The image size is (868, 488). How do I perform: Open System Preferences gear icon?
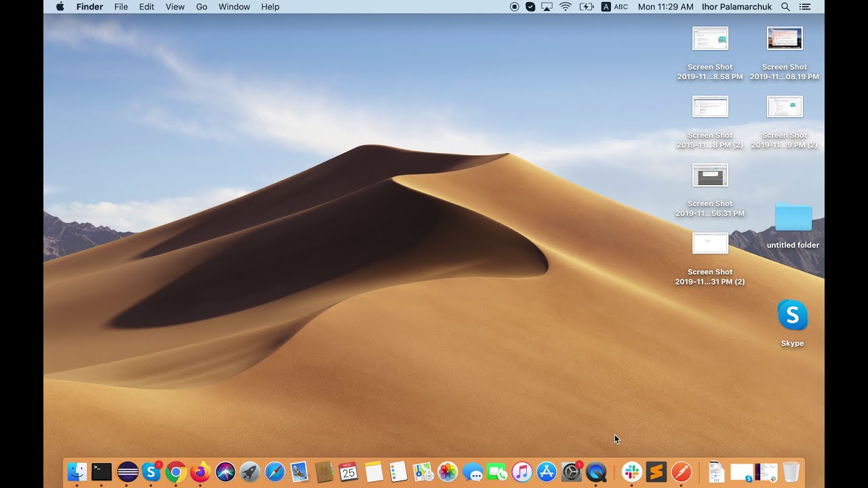(x=572, y=472)
